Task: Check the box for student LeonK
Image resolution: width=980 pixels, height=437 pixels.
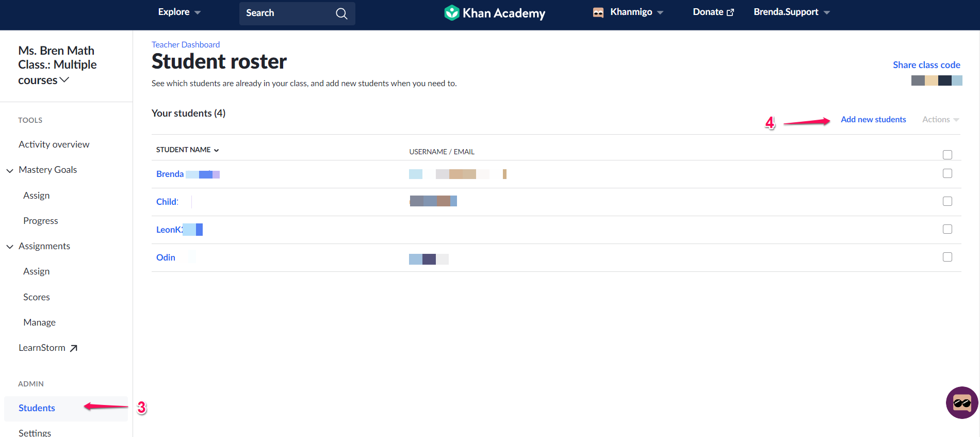Action: click(948, 229)
